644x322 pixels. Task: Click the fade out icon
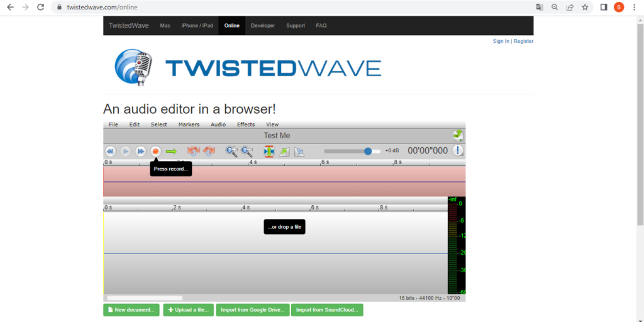(x=299, y=151)
